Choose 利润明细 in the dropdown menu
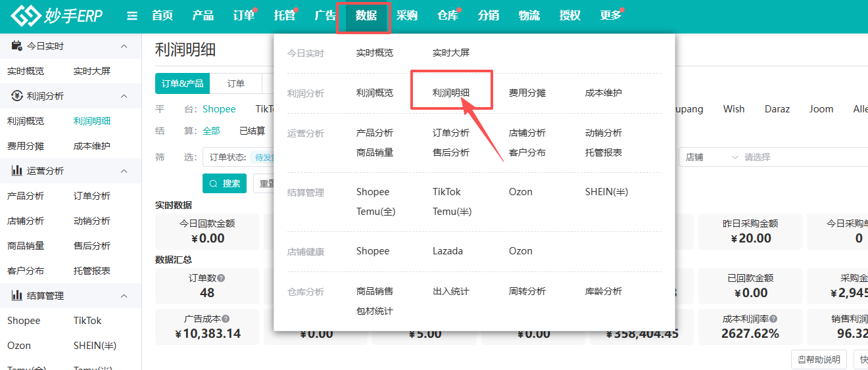Image resolution: width=868 pixels, height=370 pixels. tap(451, 93)
